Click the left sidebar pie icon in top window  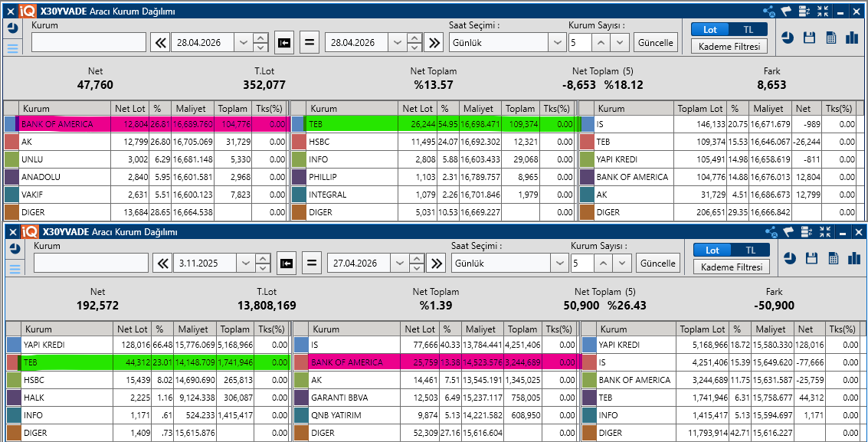point(12,28)
